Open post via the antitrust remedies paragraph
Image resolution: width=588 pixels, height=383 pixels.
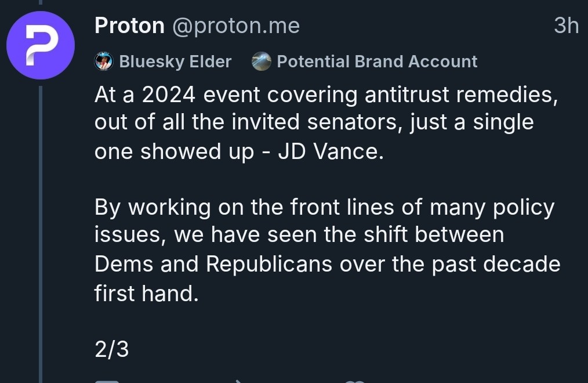[x=326, y=123]
